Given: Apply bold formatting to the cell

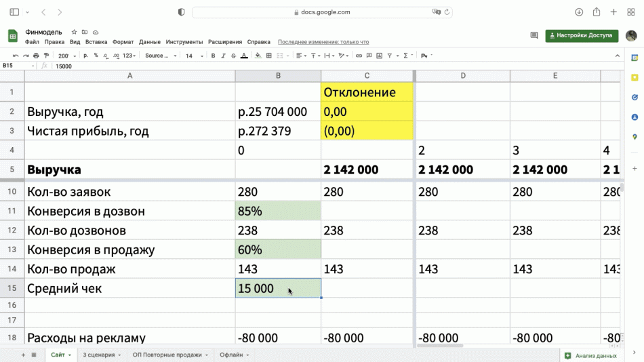Looking at the screenshot, I should point(213,56).
